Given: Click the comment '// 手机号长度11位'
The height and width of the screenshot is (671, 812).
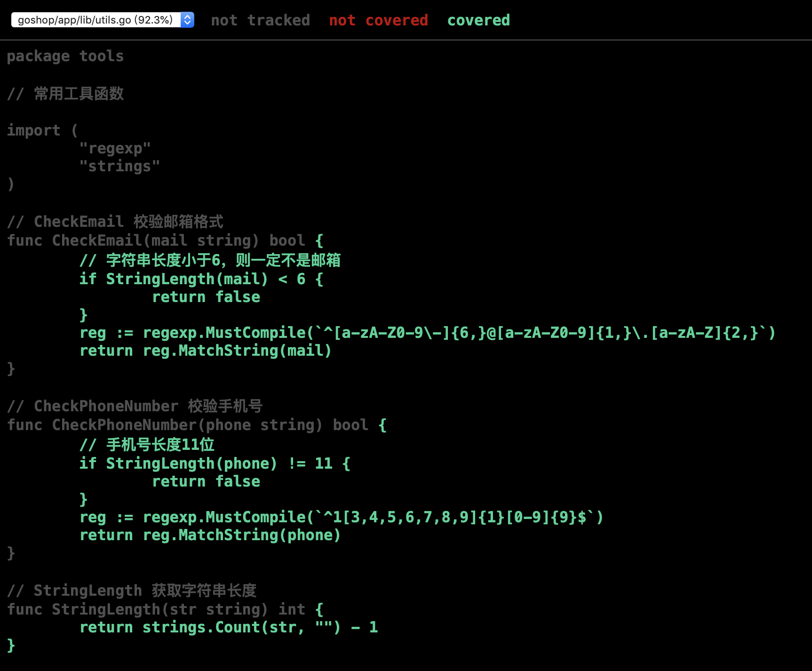Looking at the screenshot, I should [147, 444].
